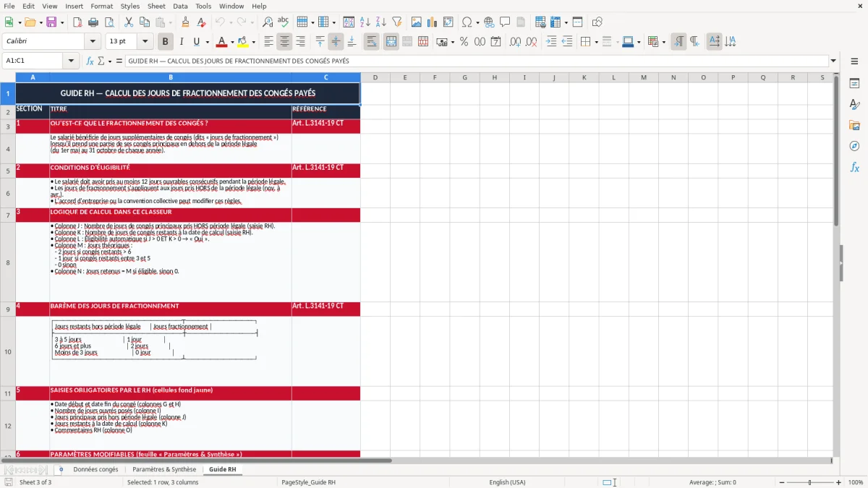Click Define Print Area icon

(540, 22)
